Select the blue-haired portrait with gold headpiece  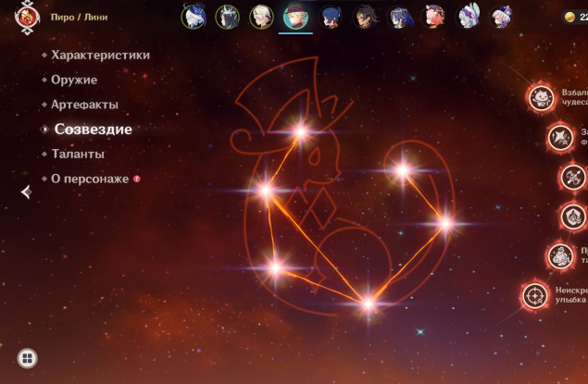click(400, 17)
